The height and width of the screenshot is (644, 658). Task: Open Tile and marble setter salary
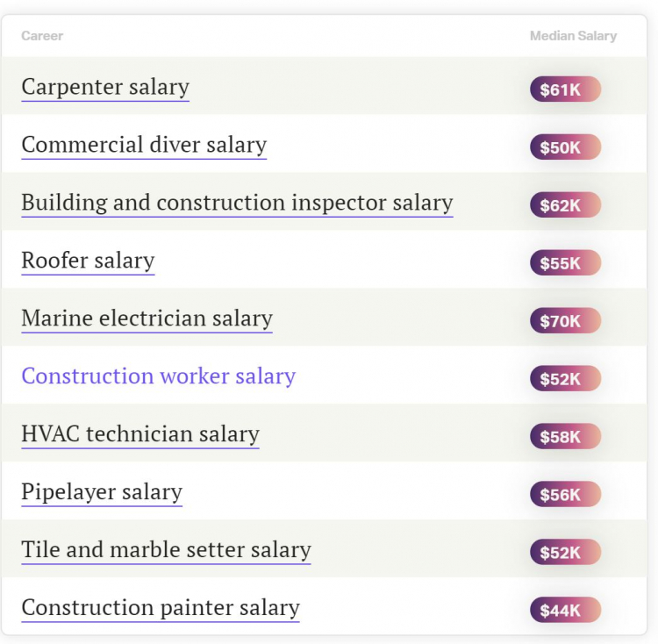(166, 550)
